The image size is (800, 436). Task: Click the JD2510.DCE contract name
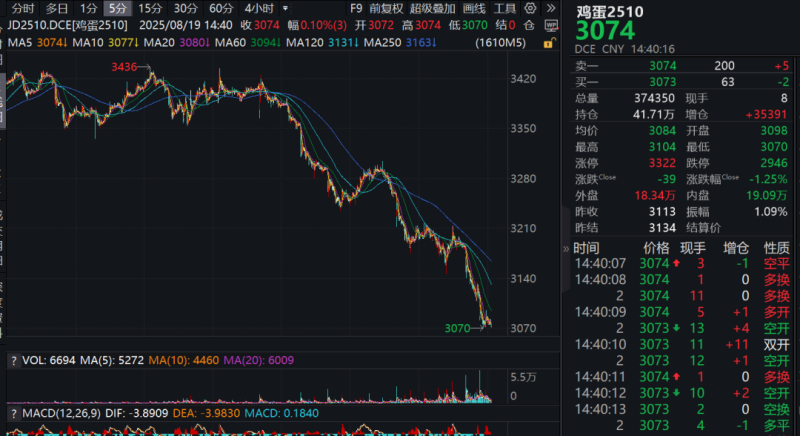point(67,25)
